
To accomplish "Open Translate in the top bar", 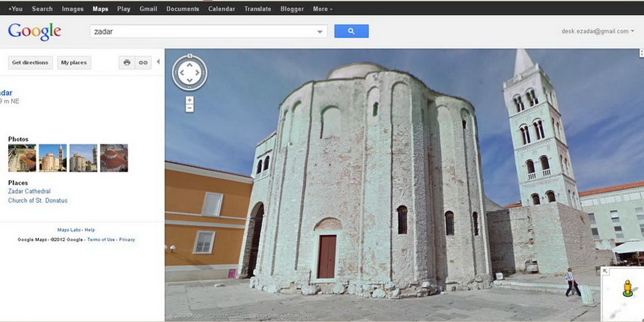I will click(x=258, y=9).
